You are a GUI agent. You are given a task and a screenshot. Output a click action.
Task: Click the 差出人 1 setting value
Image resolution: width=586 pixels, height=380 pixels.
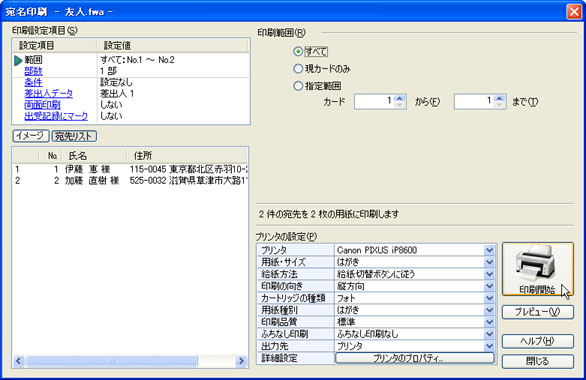pos(117,93)
